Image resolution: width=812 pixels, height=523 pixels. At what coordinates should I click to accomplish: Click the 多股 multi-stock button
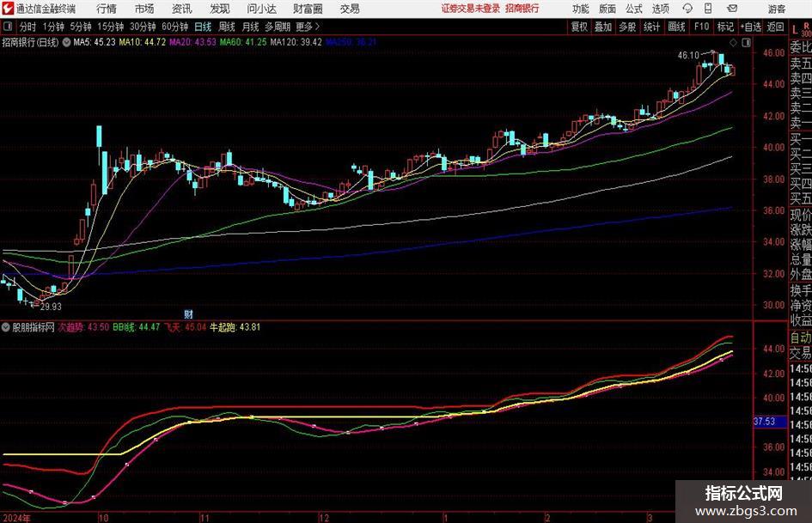[x=627, y=27]
